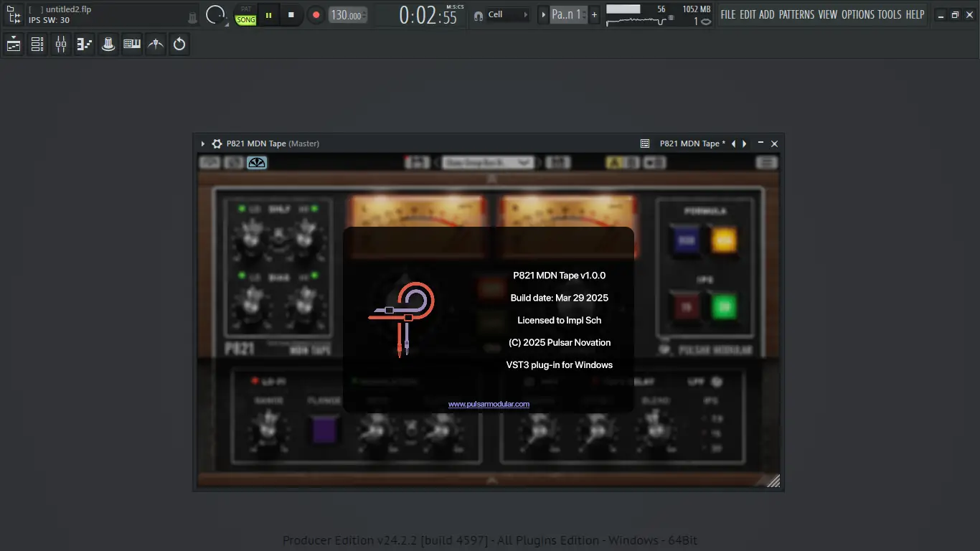Toggle the purple Flange button
980x551 pixels.
[324, 429]
